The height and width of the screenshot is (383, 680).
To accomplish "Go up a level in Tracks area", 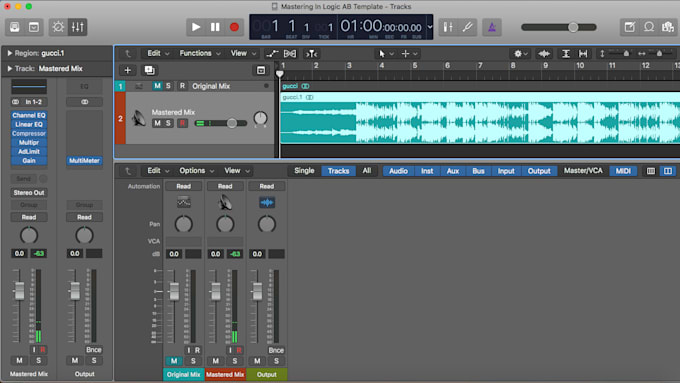I will coord(128,53).
